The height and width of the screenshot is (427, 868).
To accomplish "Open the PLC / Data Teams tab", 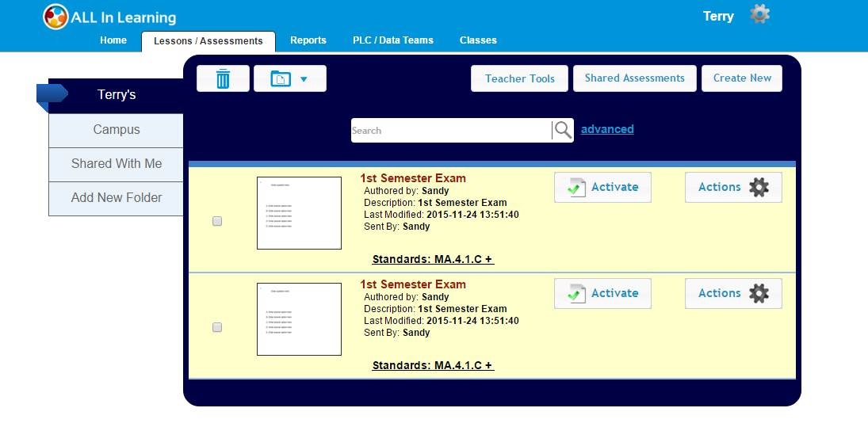I will [x=393, y=40].
